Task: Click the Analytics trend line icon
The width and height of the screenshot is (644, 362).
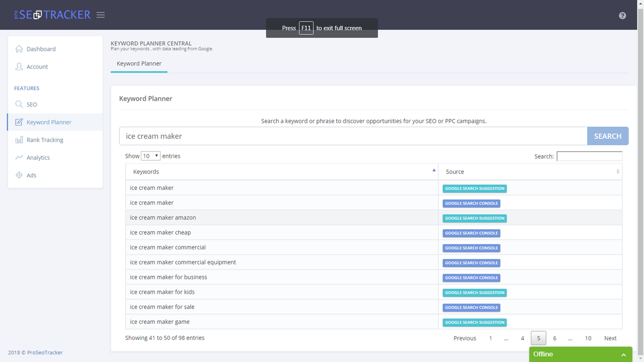Action: (x=19, y=157)
